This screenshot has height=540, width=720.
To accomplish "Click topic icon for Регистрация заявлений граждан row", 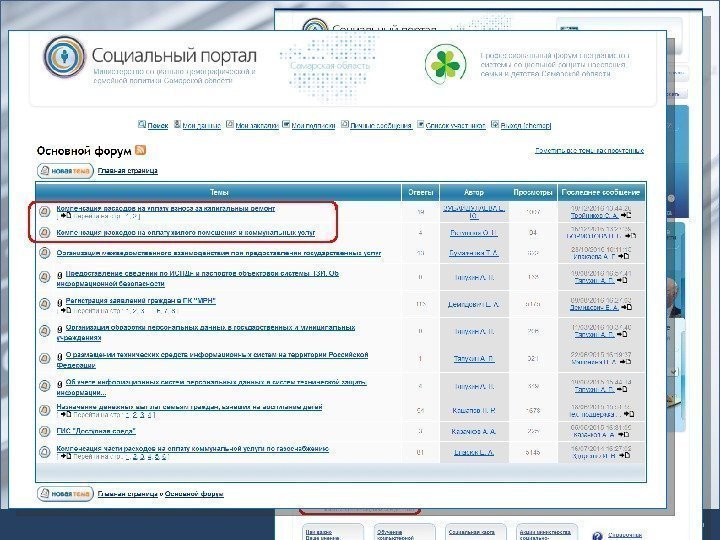I will point(45,304).
